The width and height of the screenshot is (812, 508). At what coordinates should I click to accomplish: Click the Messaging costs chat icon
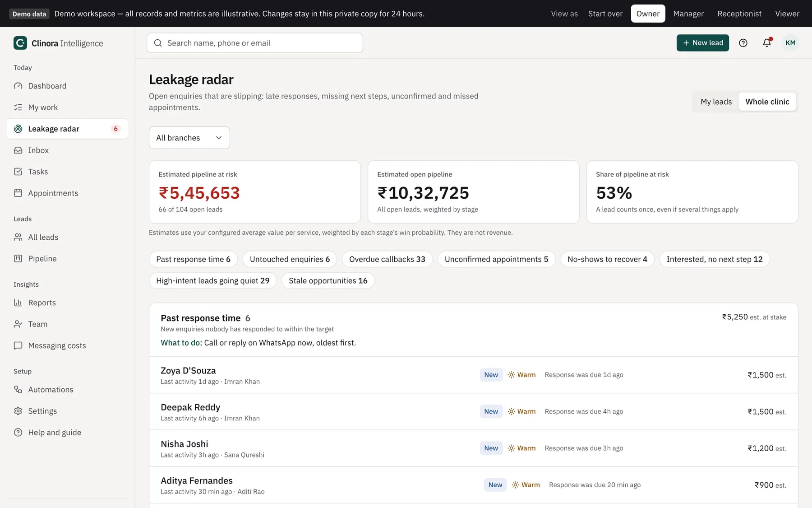tap(18, 345)
